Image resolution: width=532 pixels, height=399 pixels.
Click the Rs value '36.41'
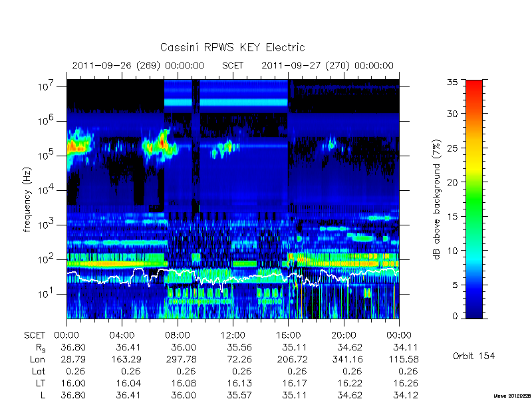click(128, 347)
